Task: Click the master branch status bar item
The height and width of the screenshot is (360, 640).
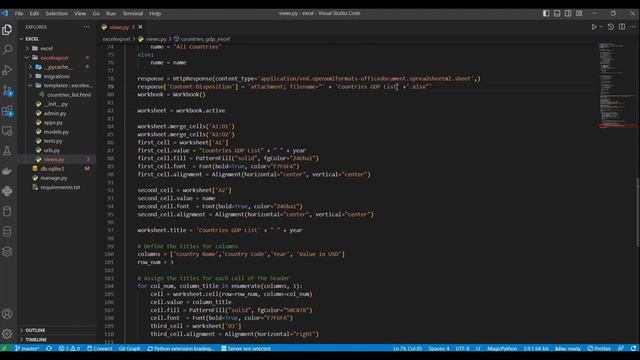Action: tap(27, 349)
